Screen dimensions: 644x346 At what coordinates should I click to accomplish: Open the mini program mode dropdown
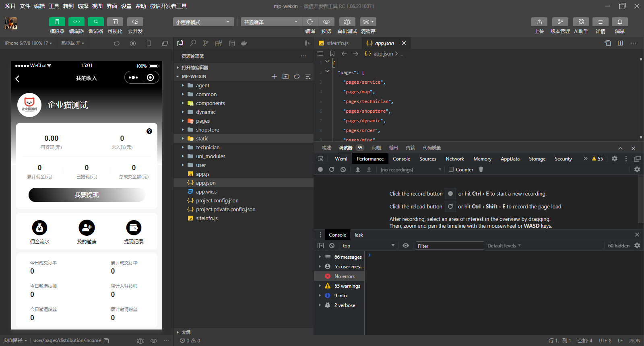coord(203,22)
